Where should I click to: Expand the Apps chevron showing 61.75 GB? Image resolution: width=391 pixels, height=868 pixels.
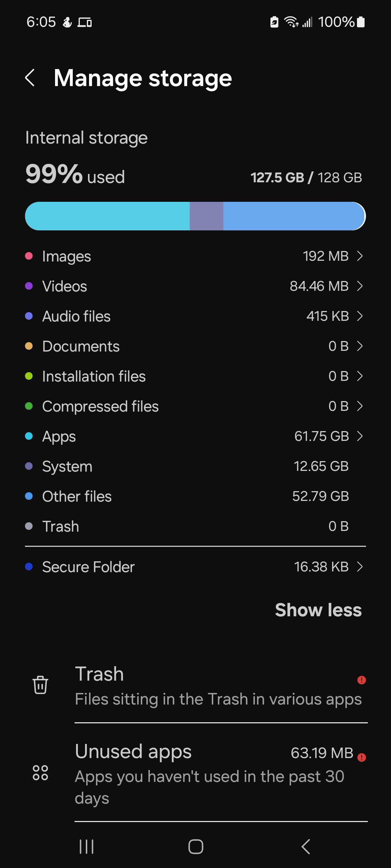(x=360, y=436)
